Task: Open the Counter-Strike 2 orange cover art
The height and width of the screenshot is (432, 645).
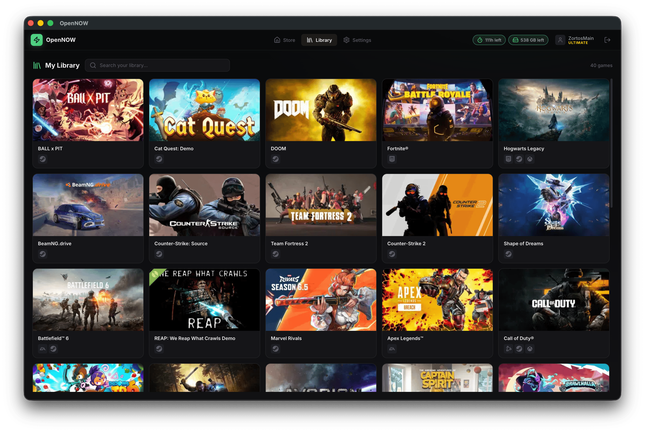Action: tap(437, 205)
